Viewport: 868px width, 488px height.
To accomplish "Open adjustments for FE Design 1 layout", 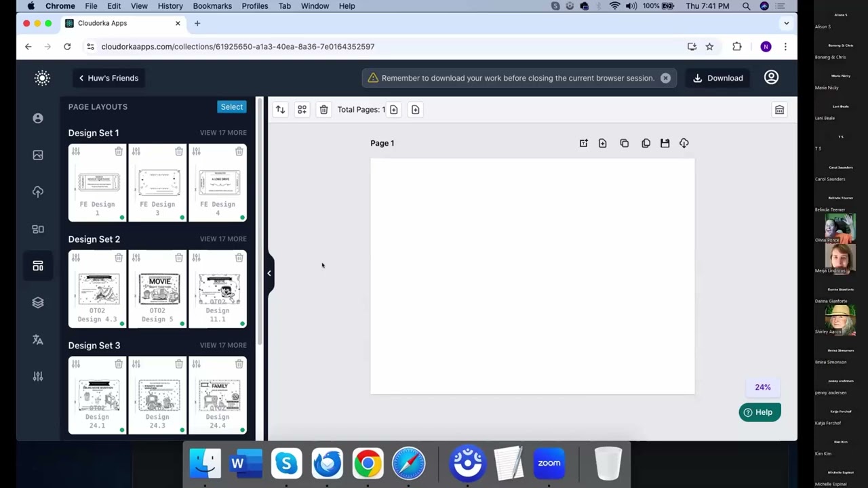I will 76,151.
